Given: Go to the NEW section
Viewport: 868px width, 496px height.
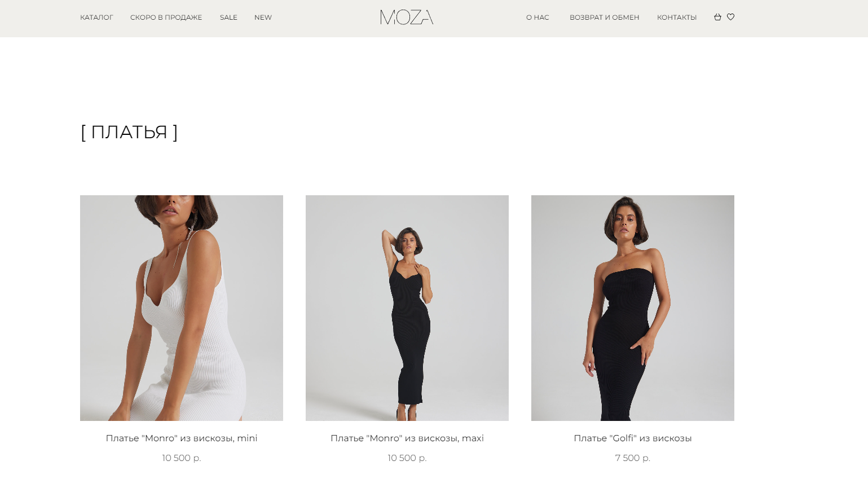Looking at the screenshot, I should click(263, 17).
